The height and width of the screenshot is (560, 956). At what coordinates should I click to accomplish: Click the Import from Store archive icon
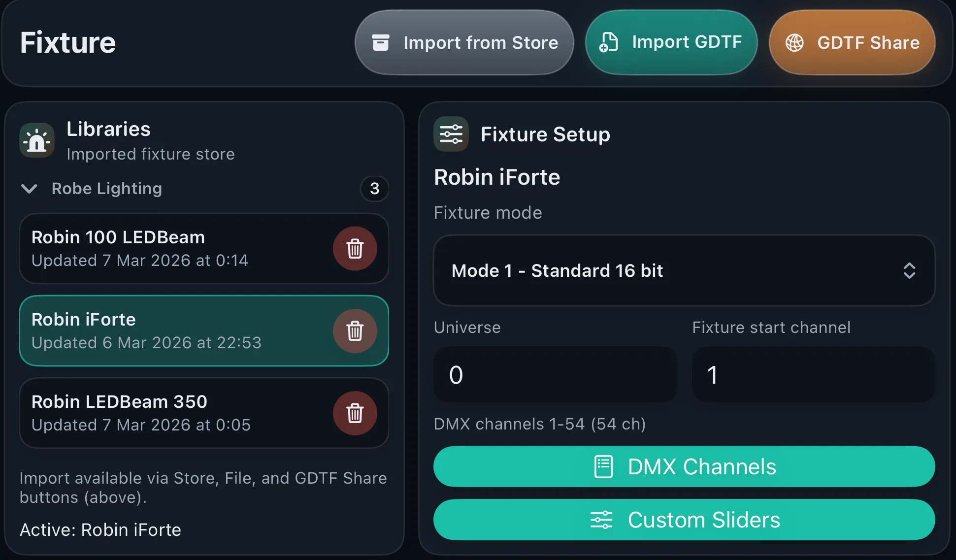pyautogui.click(x=380, y=42)
